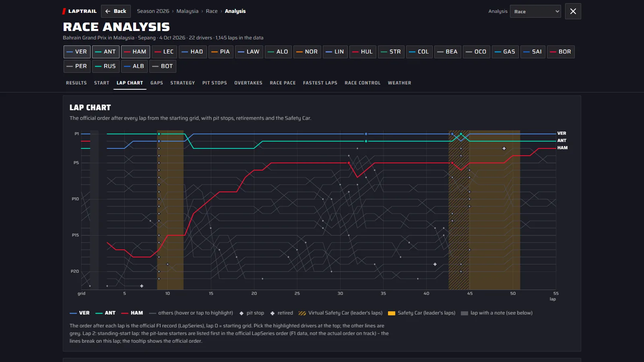644x362 pixels.
Task: Enable HAD driver highlight
Action: click(x=193, y=52)
